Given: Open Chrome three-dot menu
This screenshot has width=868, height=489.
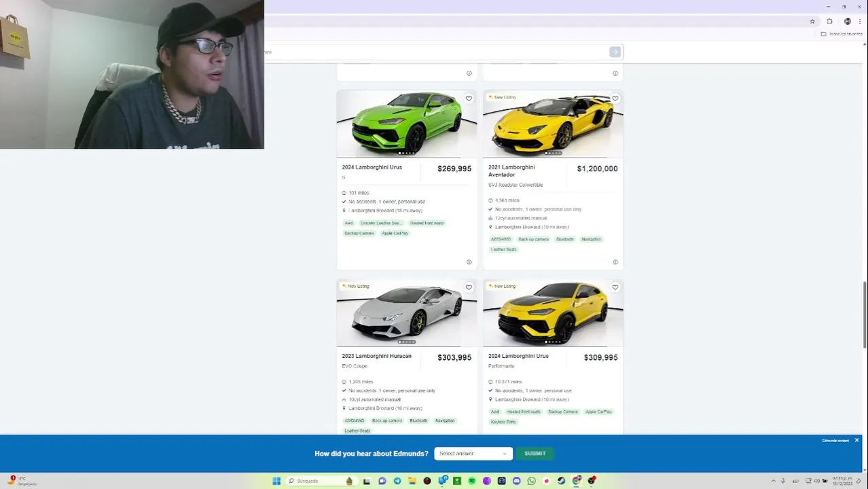Looking at the screenshot, I should 860,21.
